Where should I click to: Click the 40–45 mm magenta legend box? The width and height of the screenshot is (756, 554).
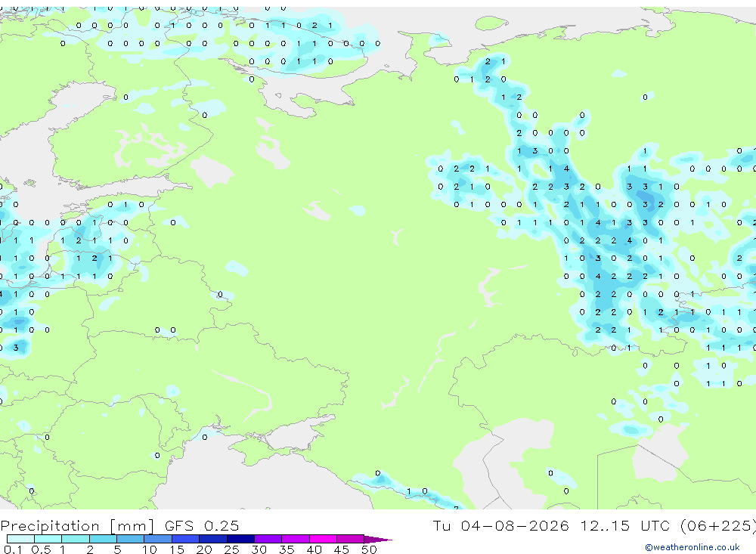click(323, 539)
